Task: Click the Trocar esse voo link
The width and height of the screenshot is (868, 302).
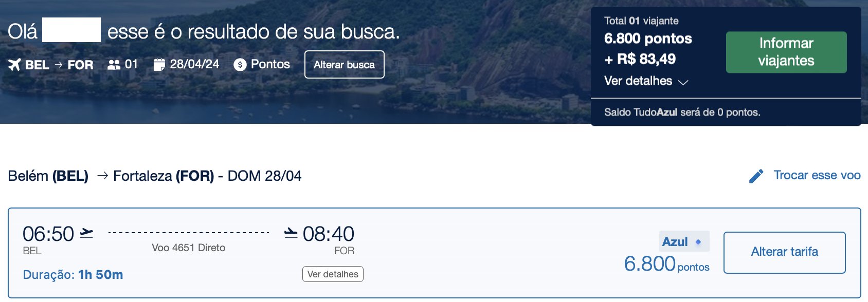Action: (817, 176)
